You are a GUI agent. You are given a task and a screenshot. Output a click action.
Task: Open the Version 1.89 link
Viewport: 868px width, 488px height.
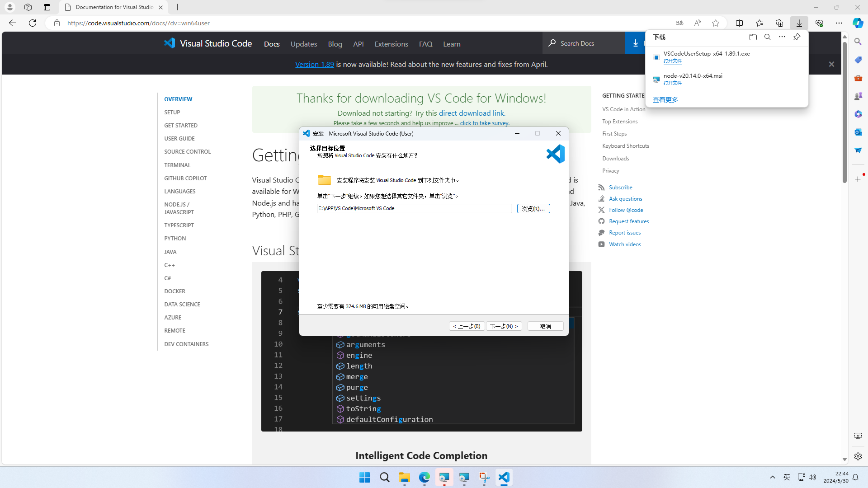314,64
